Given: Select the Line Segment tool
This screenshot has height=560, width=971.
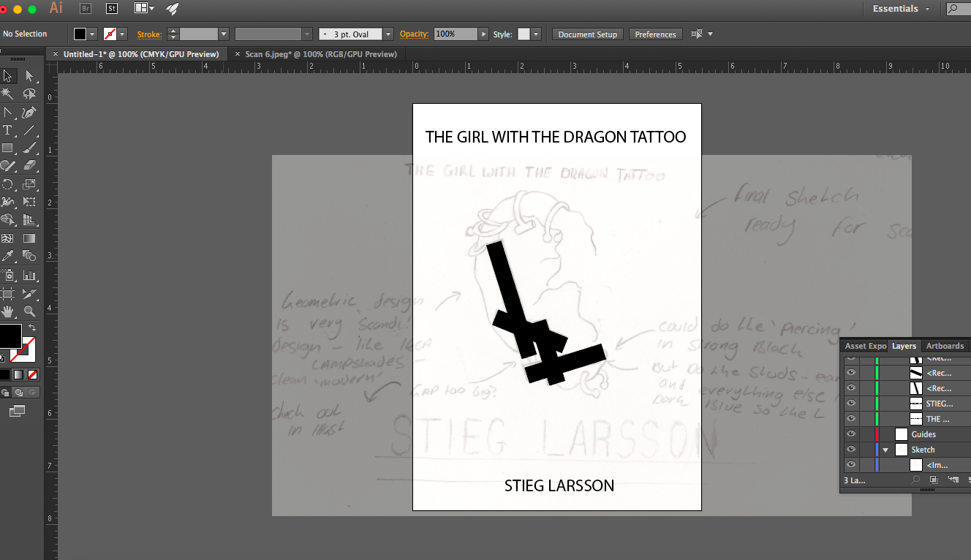Looking at the screenshot, I should [29, 131].
